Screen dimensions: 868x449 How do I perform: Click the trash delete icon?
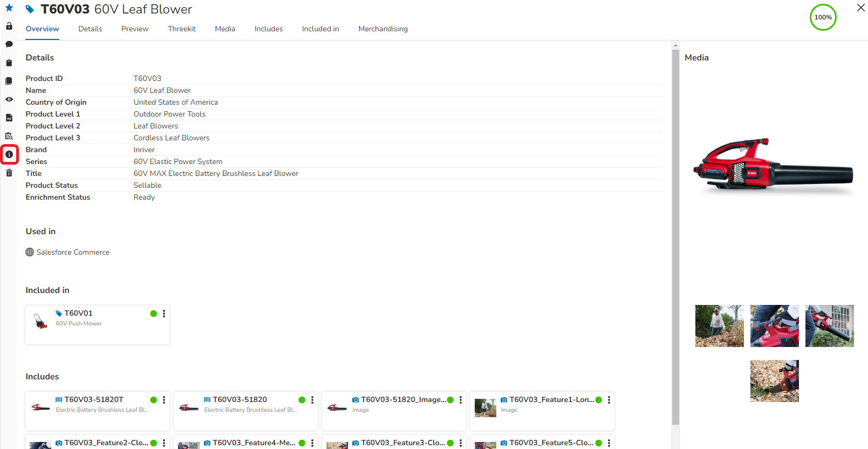click(9, 173)
